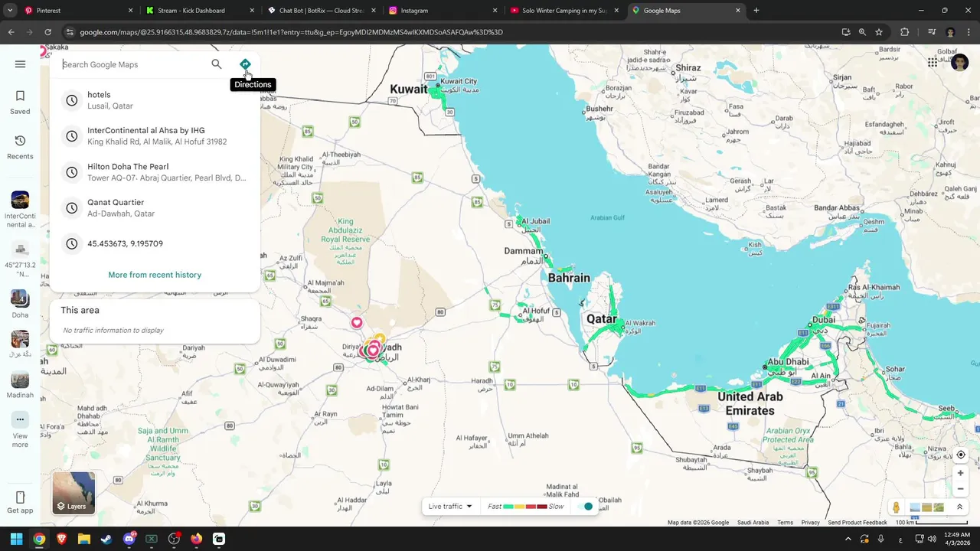Open the Layers map type thumbnail
Viewport: 980px width, 551px height.
pos(73,493)
